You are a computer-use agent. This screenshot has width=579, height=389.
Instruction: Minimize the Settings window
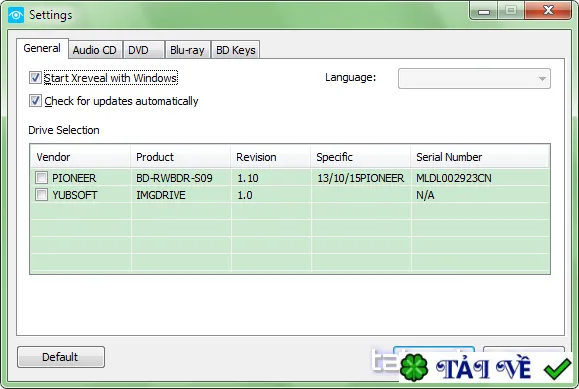[x=484, y=11]
